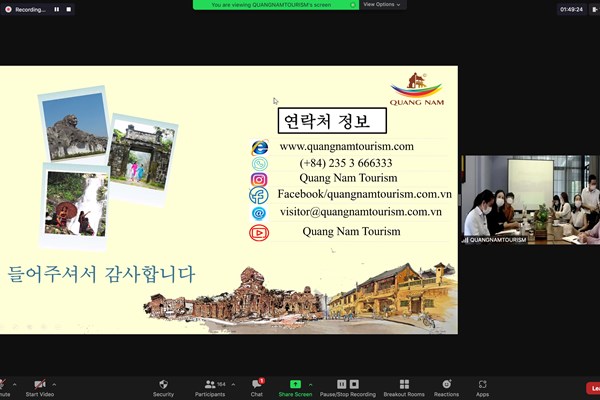Screen dimensions: 600x400
Task: Click the phone number (+84) 235 3 666333
Action: tap(346, 163)
